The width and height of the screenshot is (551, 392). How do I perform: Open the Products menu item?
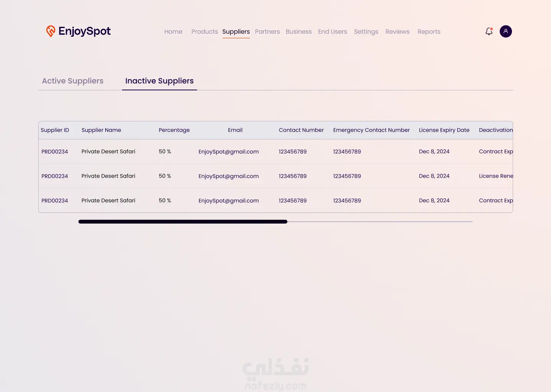[x=205, y=32]
